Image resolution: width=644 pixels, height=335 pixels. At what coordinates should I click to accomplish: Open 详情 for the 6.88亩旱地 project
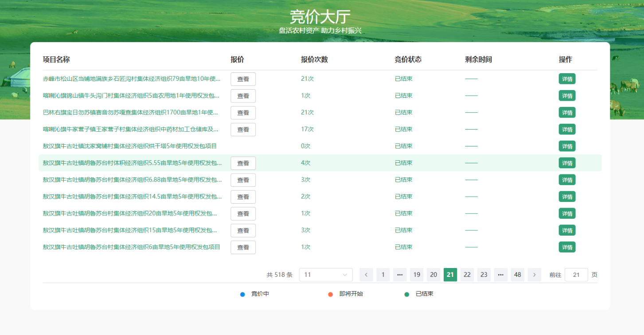[567, 180]
